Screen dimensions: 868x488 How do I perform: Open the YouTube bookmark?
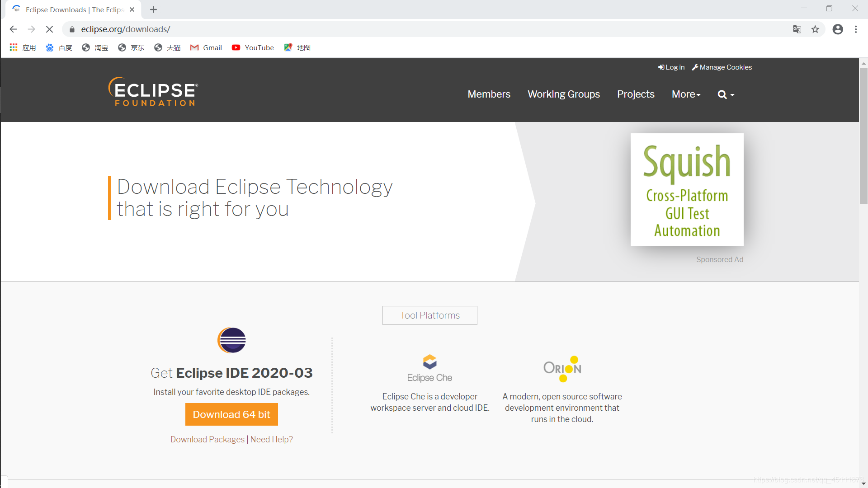tap(253, 47)
